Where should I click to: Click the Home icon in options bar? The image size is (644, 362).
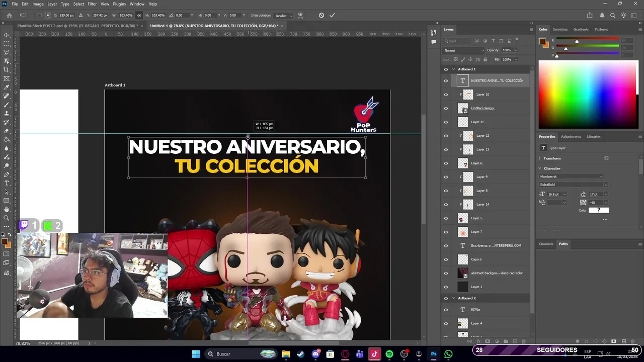tap(9, 15)
